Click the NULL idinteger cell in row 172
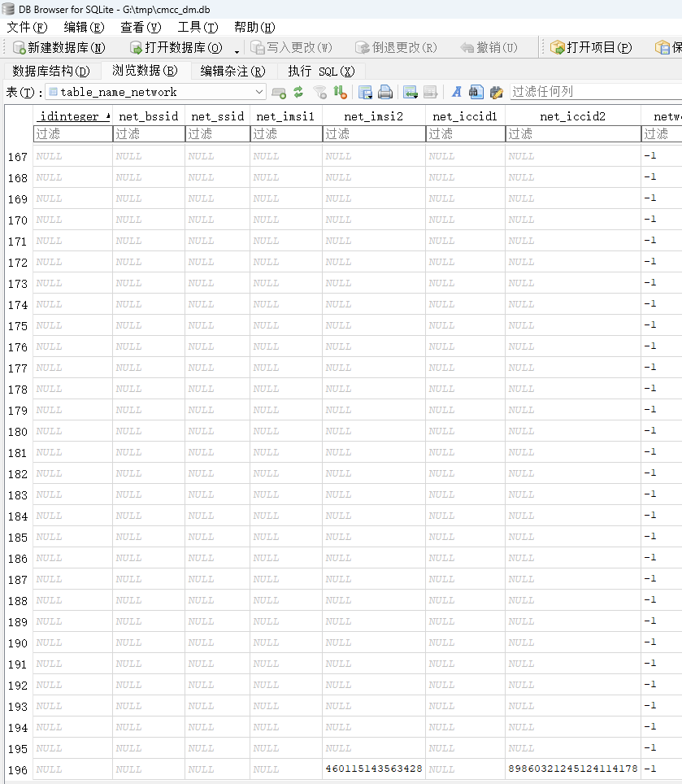The height and width of the screenshot is (784, 682). click(x=73, y=262)
